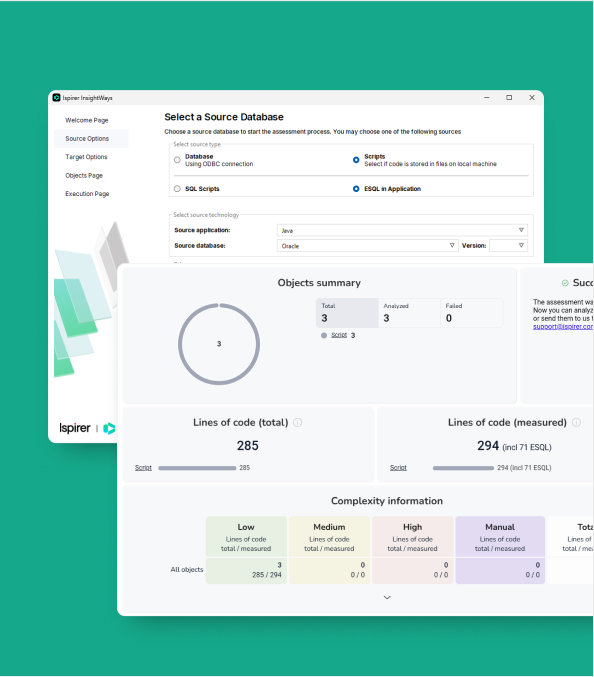Select the Failed tab in Objects summary

point(472,313)
